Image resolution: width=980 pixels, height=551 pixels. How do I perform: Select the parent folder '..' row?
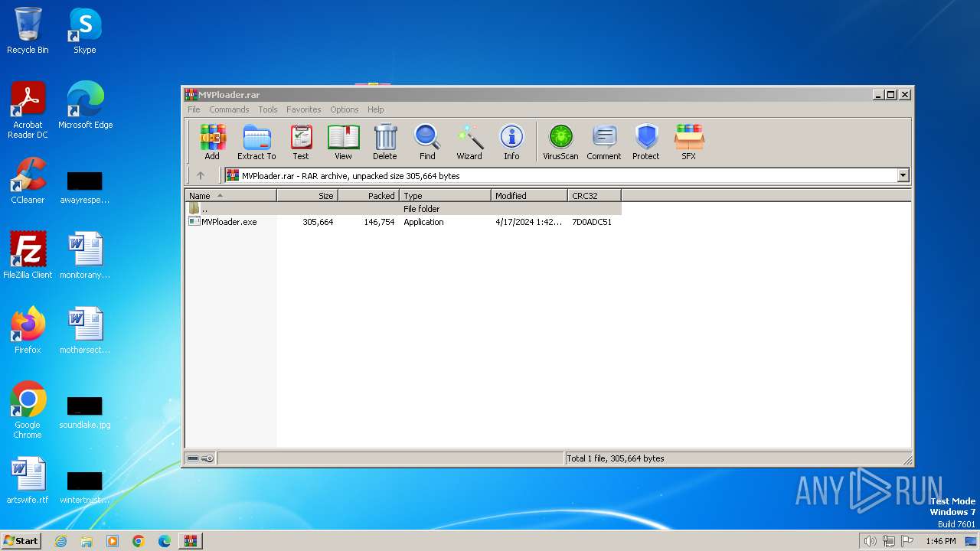pyautogui.click(x=403, y=209)
